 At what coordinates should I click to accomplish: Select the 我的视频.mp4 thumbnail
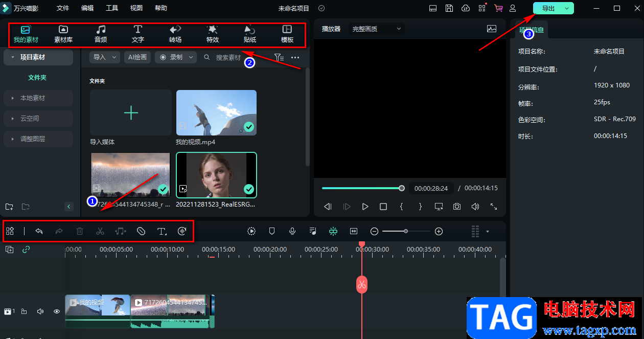coord(216,112)
